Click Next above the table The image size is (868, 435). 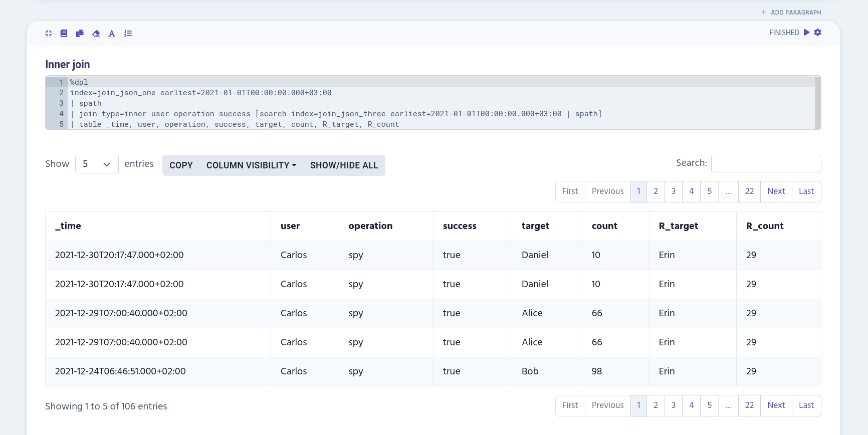(x=776, y=191)
